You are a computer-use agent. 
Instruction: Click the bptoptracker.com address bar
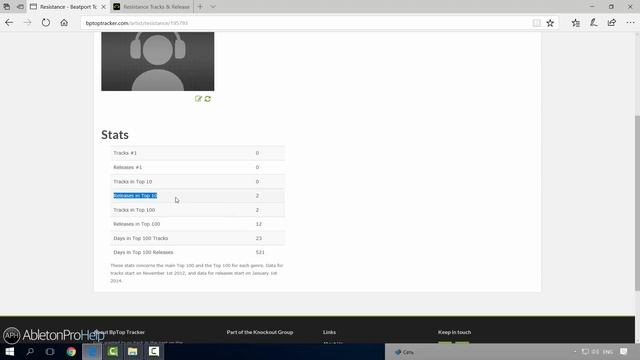(x=306, y=23)
